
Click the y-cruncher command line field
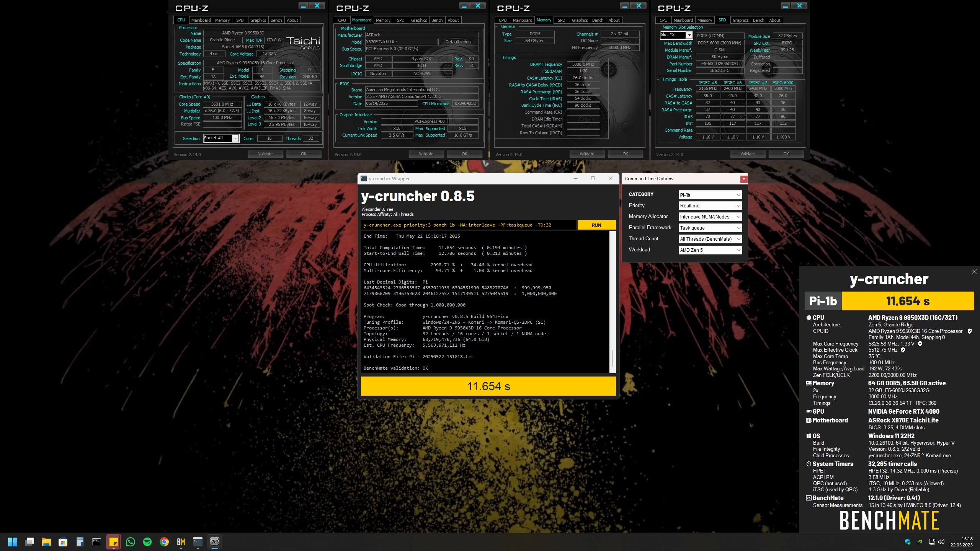click(468, 225)
